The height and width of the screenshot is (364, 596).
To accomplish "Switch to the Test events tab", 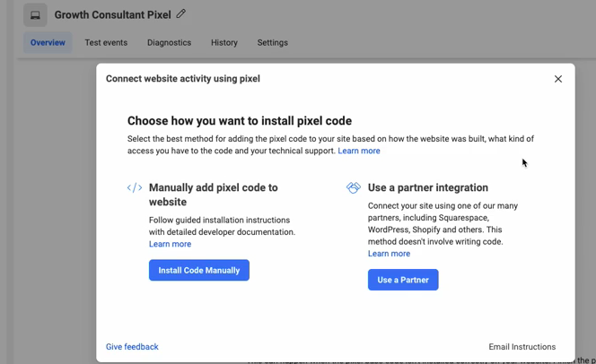I will [x=106, y=42].
